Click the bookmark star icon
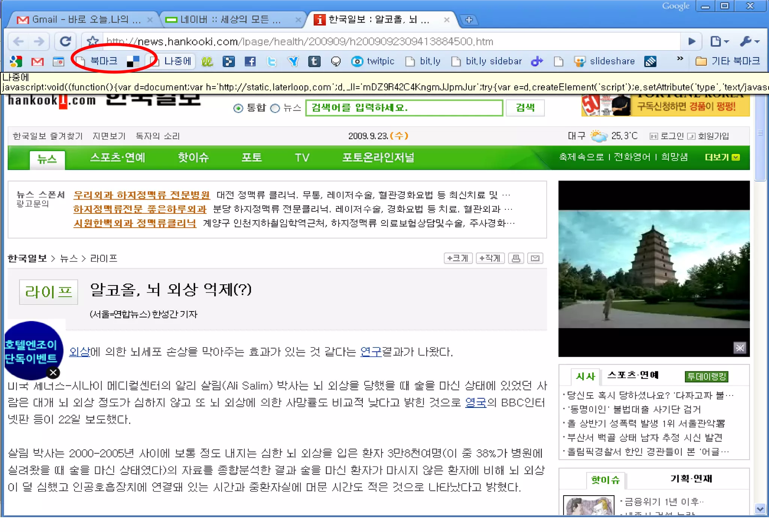The image size is (769, 532). (x=93, y=41)
